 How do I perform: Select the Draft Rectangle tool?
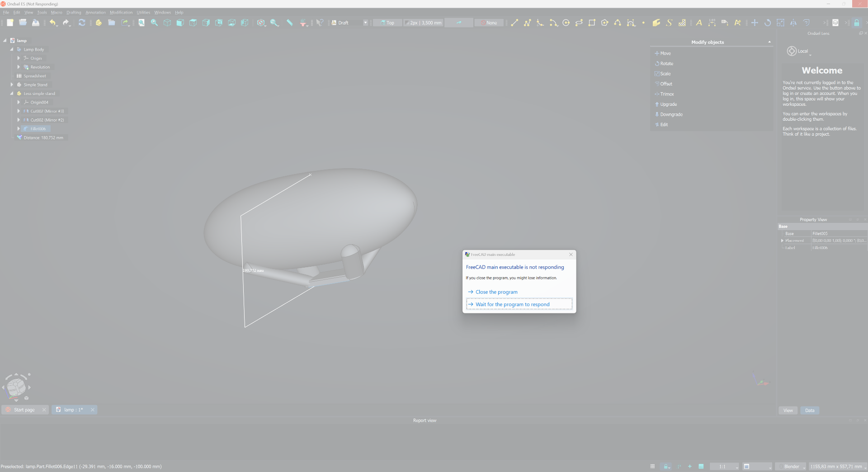592,23
